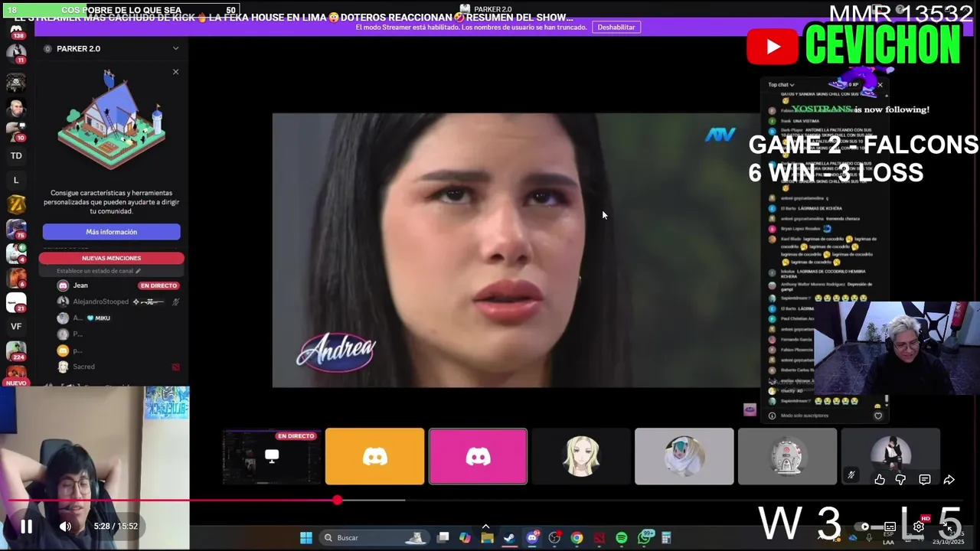Click the EN DIRECTO badge next to Jean
Image resolution: width=980 pixels, height=551 pixels.
coord(158,285)
